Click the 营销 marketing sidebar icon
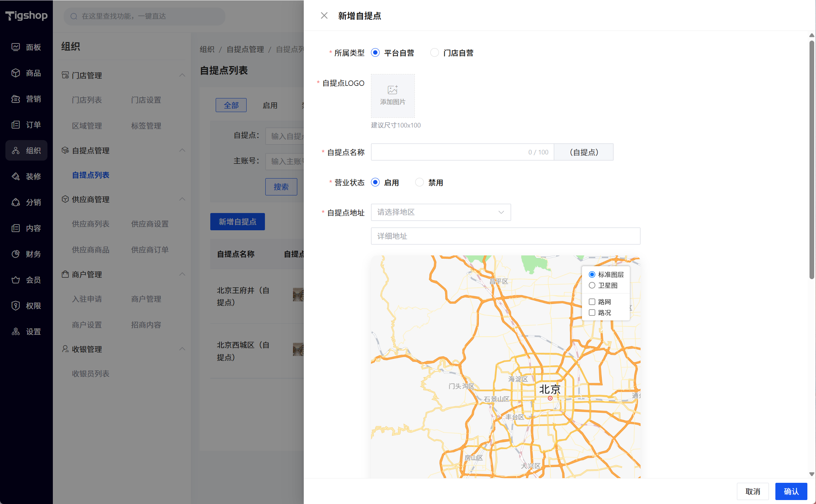Screen dimensions: 816x504 click(x=15, y=99)
